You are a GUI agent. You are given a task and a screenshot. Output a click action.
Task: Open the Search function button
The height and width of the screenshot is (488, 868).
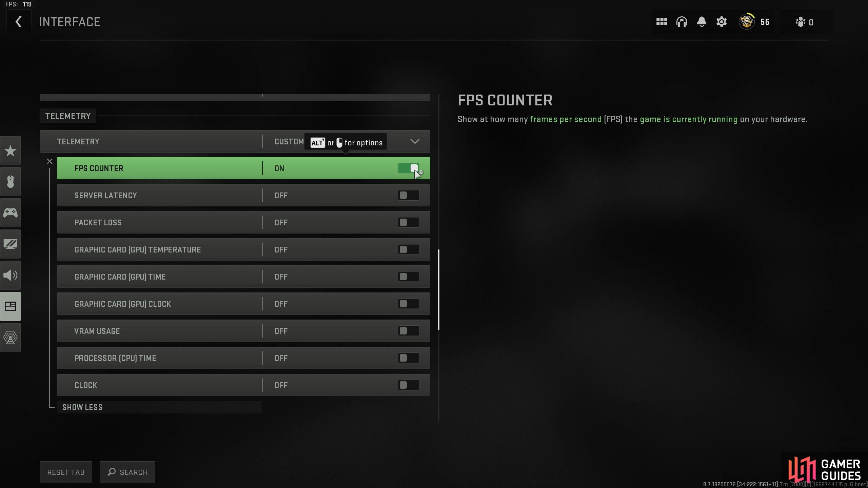coord(127,472)
